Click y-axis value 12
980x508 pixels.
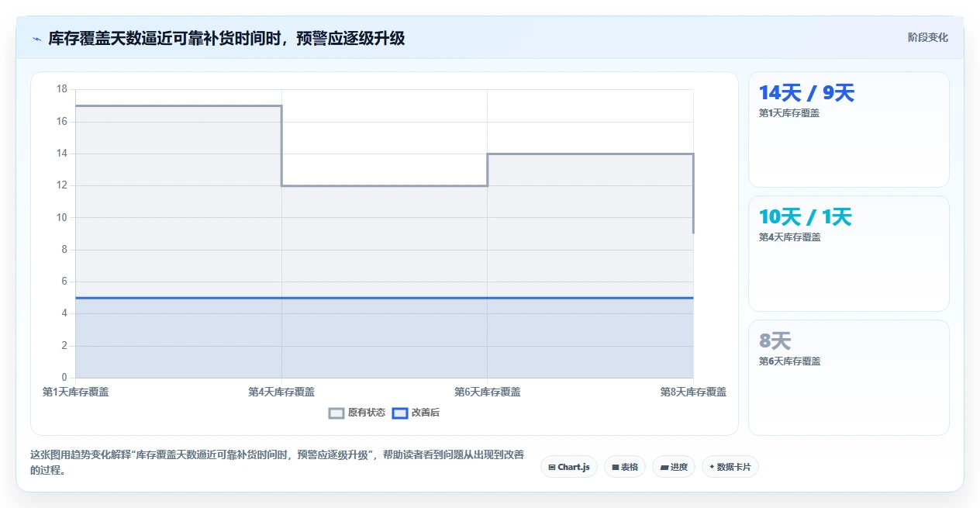click(62, 185)
